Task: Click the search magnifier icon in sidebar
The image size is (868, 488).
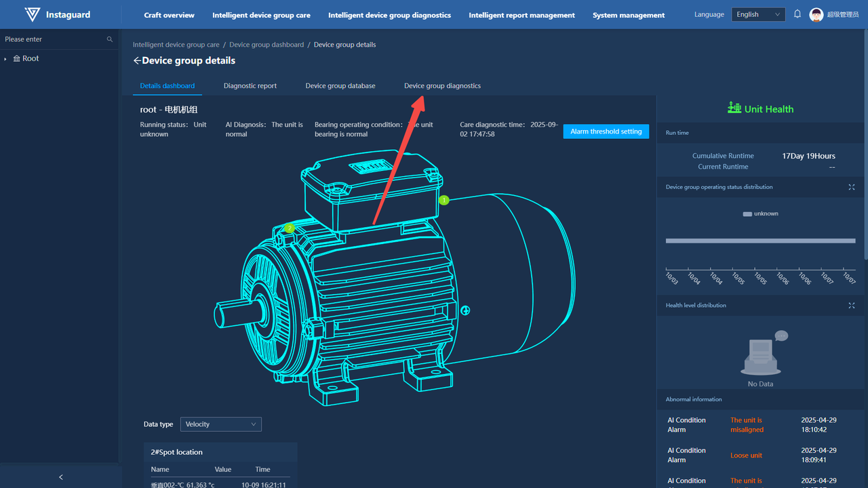Action: click(x=110, y=39)
